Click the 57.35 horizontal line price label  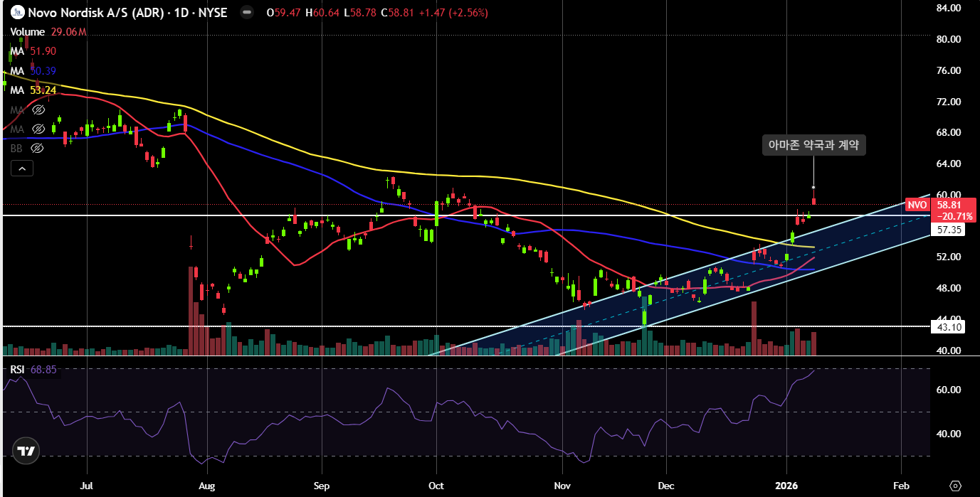pos(949,230)
